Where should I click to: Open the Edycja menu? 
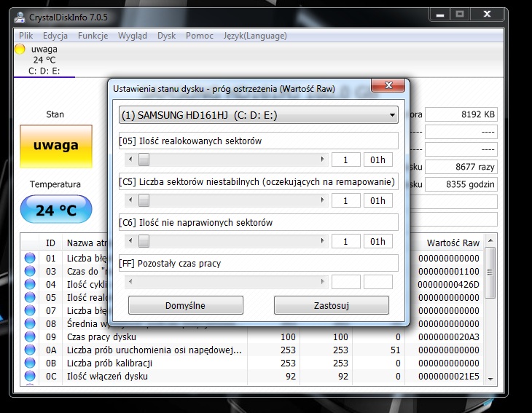pyautogui.click(x=55, y=36)
